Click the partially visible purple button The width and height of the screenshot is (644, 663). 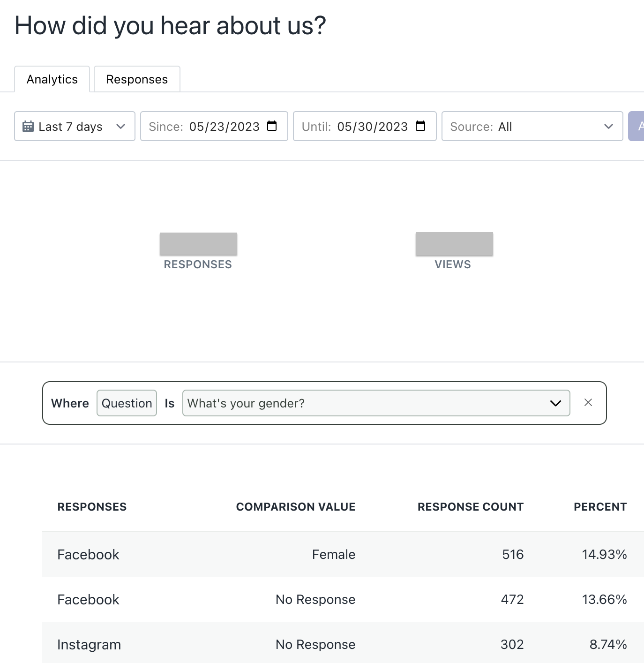point(637,126)
